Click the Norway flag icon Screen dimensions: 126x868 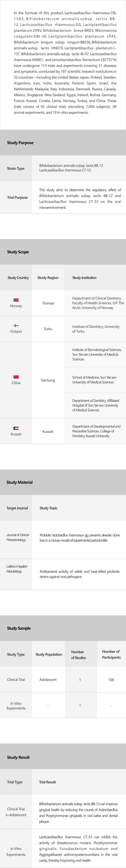(x=16, y=300)
